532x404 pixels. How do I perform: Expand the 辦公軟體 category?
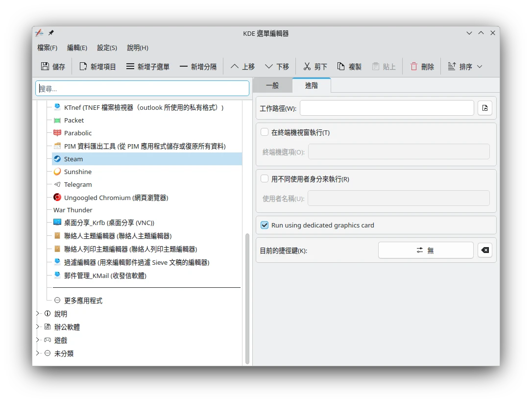click(38, 327)
